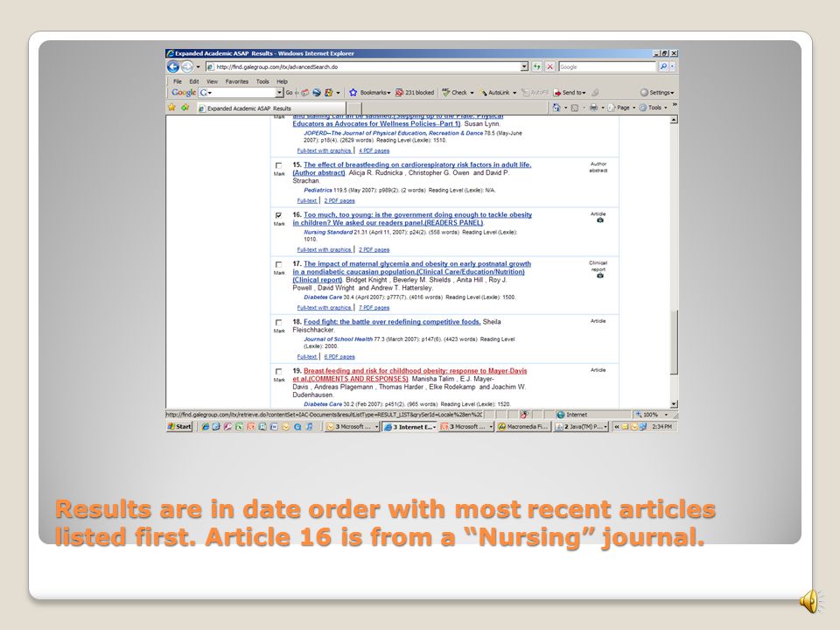The height and width of the screenshot is (630, 840).
Task: Click the 231 blocked popup blocker icon
Action: [x=399, y=92]
